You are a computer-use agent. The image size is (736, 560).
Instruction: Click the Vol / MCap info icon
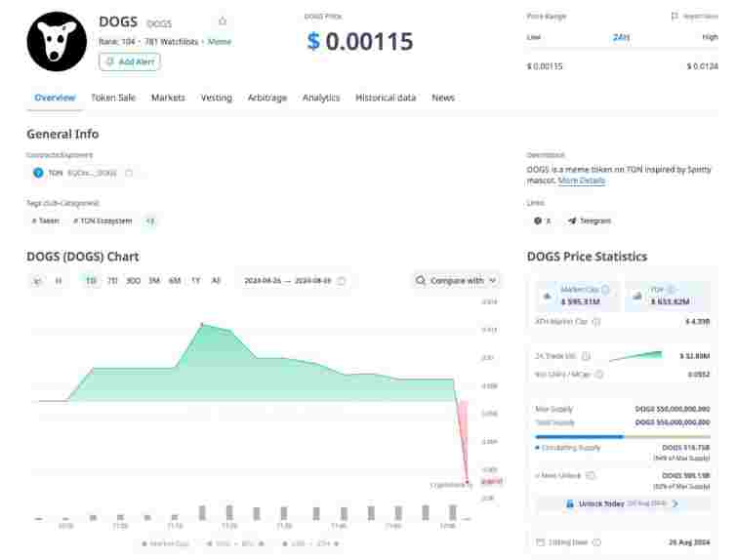pyautogui.click(x=599, y=375)
